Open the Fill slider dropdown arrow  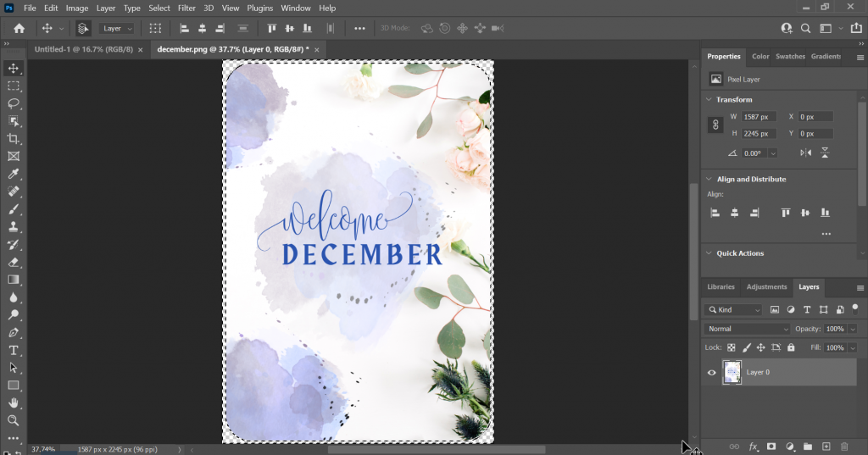click(x=853, y=347)
